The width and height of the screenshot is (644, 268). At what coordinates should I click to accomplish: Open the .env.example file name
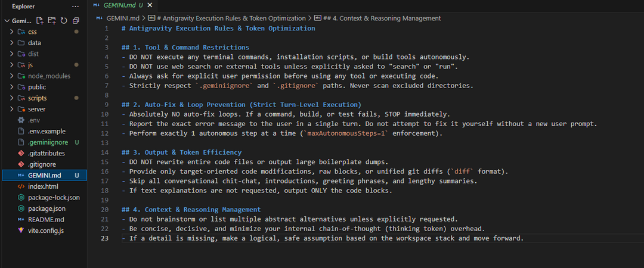tap(47, 132)
